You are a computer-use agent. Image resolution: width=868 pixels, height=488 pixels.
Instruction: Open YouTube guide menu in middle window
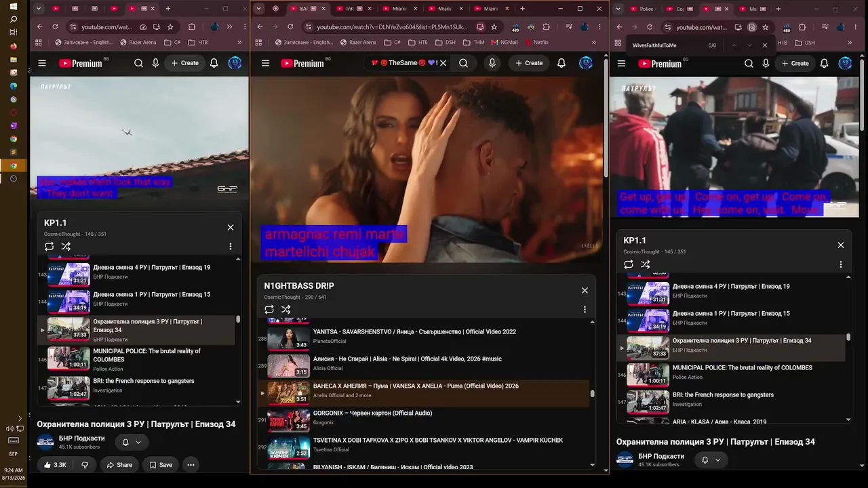pos(265,63)
